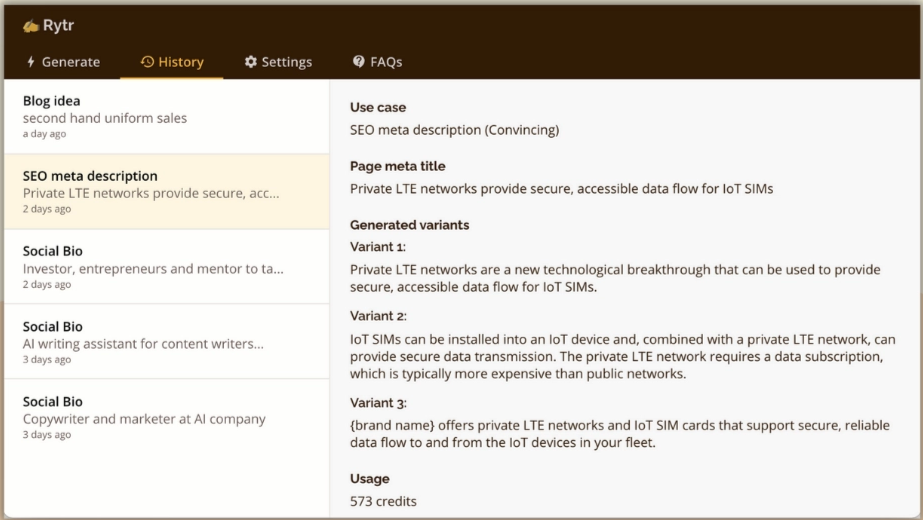Viewport: 923px width, 520px height.
Task: Open the Social Bio entry about investor mentor
Action: click(167, 267)
